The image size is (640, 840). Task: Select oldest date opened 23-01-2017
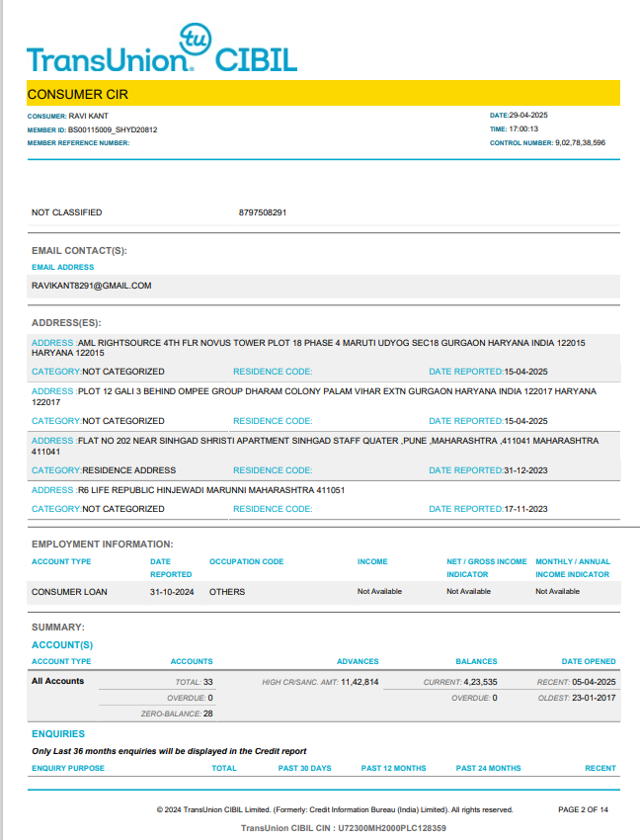594,698
